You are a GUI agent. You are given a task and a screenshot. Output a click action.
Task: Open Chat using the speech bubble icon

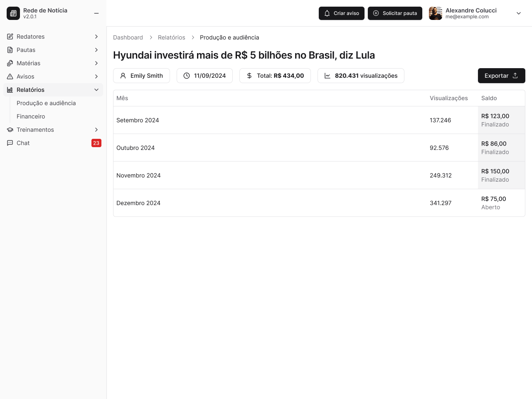pos(10,143)
